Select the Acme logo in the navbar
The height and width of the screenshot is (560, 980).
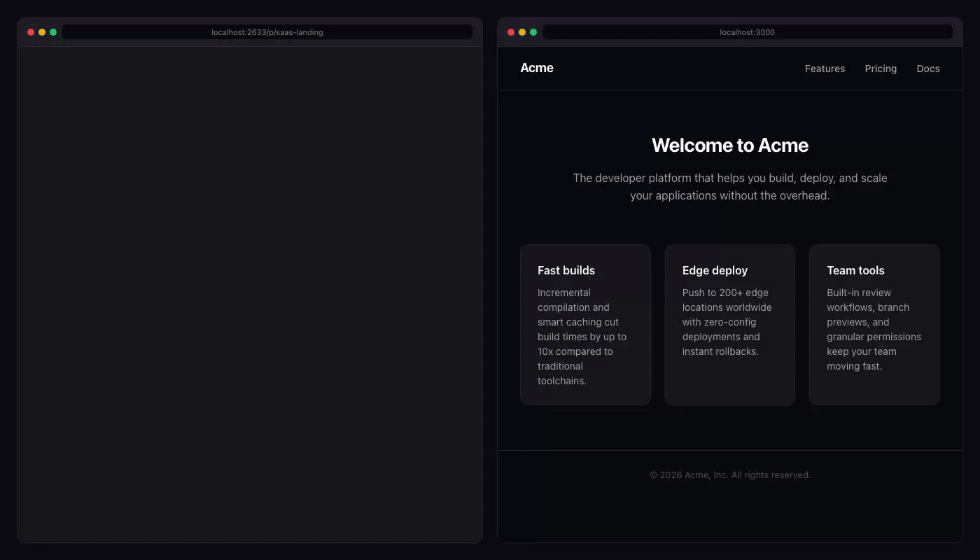536,68
